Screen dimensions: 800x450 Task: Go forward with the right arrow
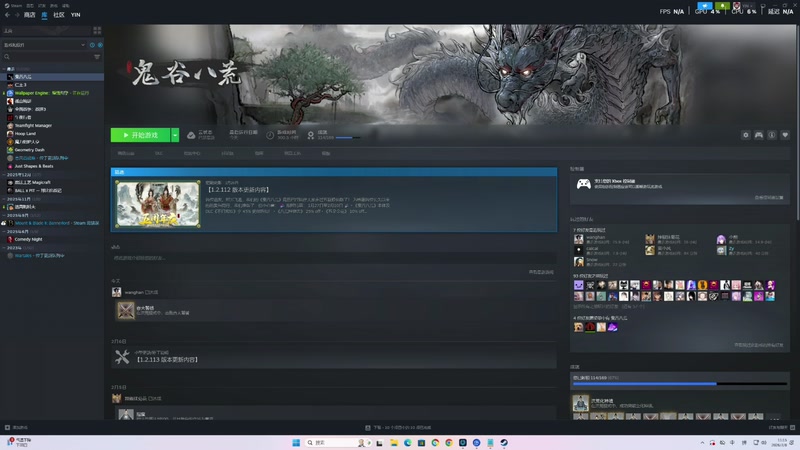[x=17, y=15]
